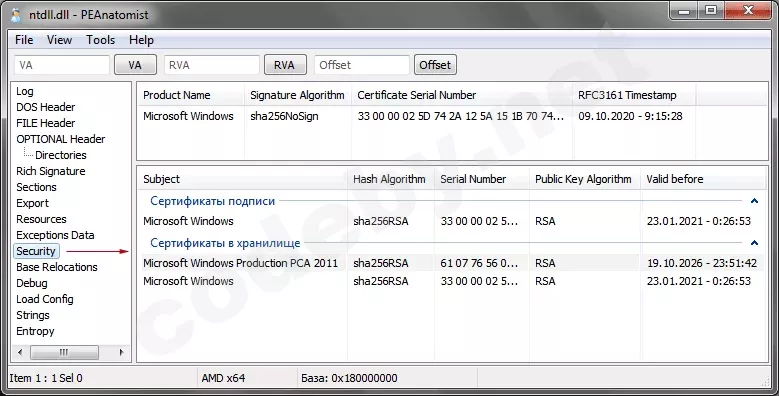Select Log in the sidebar

(x=25, y=91)
